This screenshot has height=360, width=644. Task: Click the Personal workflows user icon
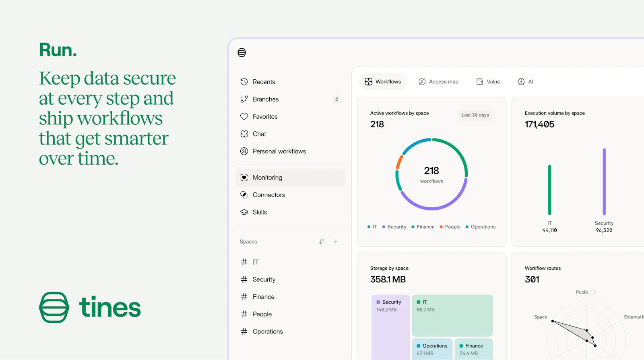(x=244, y=151)
